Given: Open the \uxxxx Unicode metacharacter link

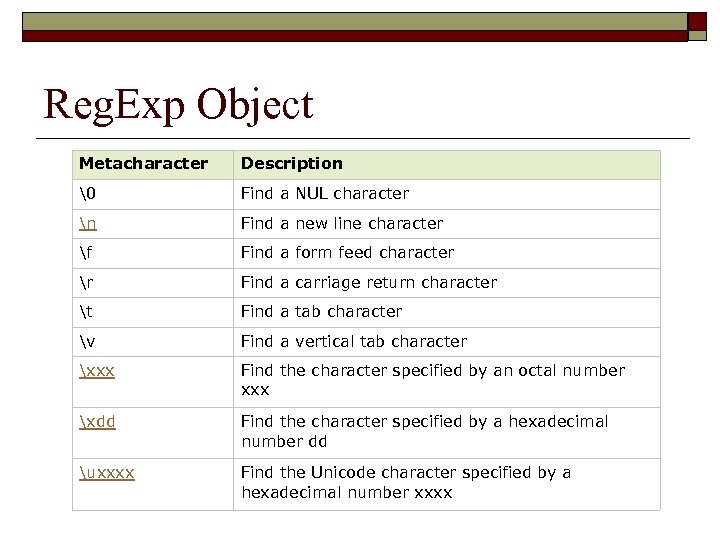Looking at the screenshot, I should pos(107,472).
